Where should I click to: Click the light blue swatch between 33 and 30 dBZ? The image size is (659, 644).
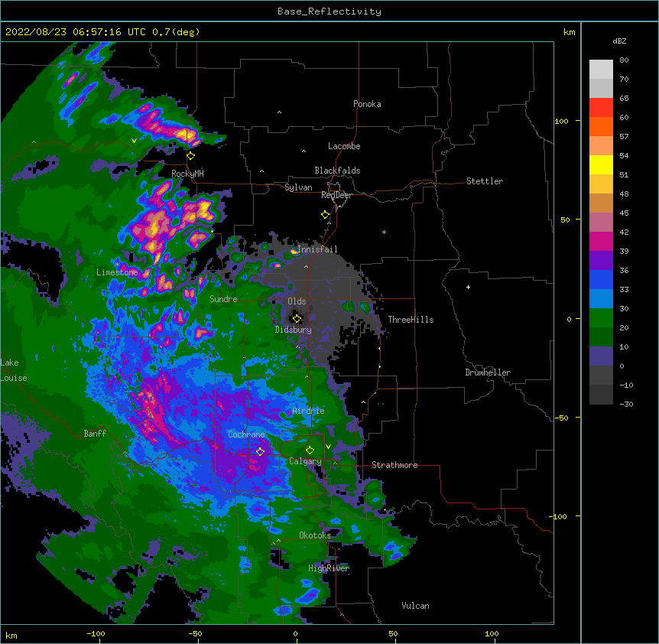tap(601, 299)
